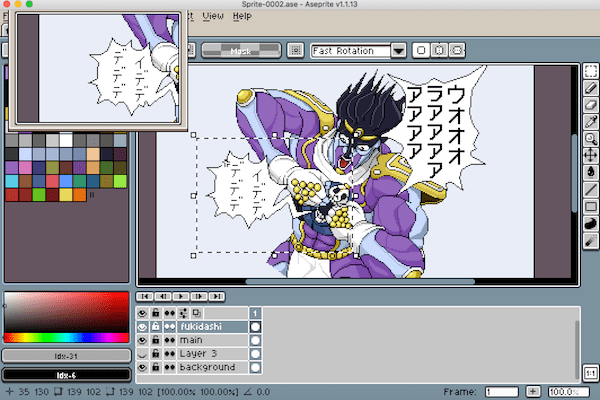The image size is (600, 400).
Task: Select the Move tool
Action: (590, 155)
